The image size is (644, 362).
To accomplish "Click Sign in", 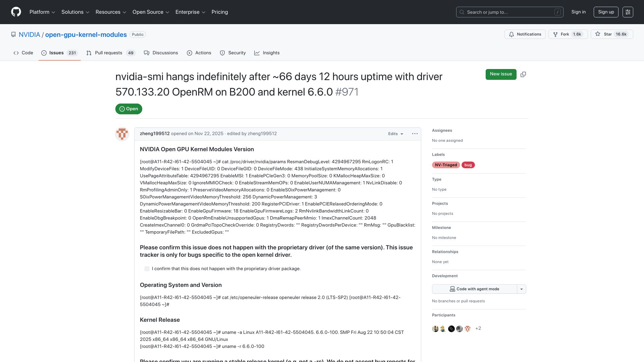I will [579, 12].
